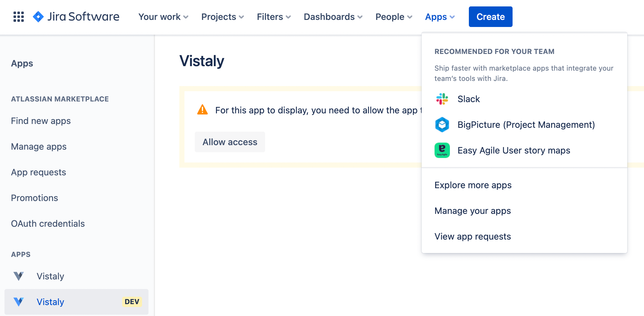Open Promotions sidebar link
The image size is (644, 316).
coord(76,198)
